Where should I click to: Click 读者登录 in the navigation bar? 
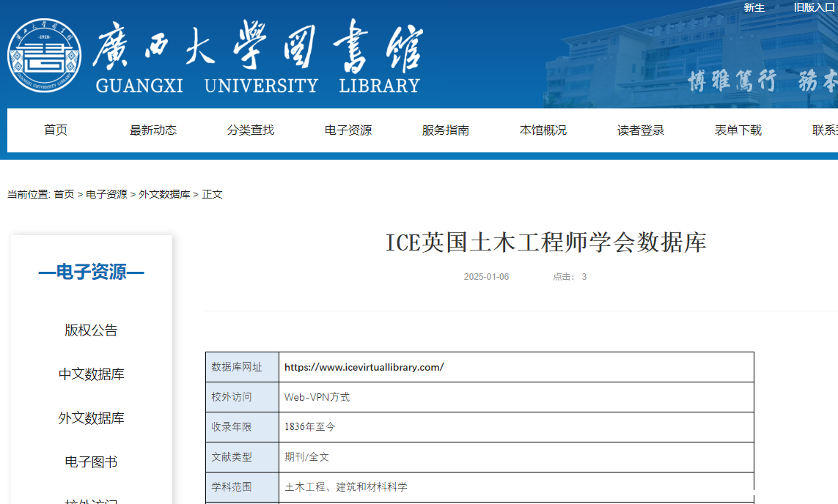coord(641,130)
